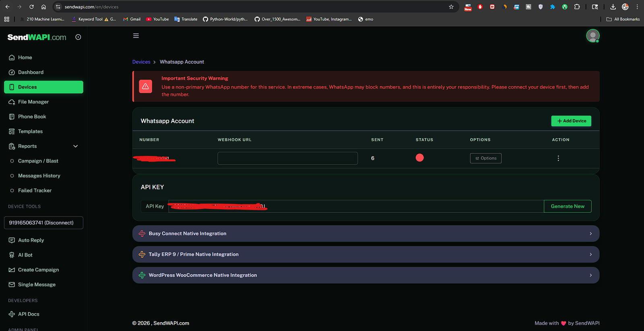Click the SendWAPI.com logo
The width and height of the screenshot is (644, 331).
[37, 37]
